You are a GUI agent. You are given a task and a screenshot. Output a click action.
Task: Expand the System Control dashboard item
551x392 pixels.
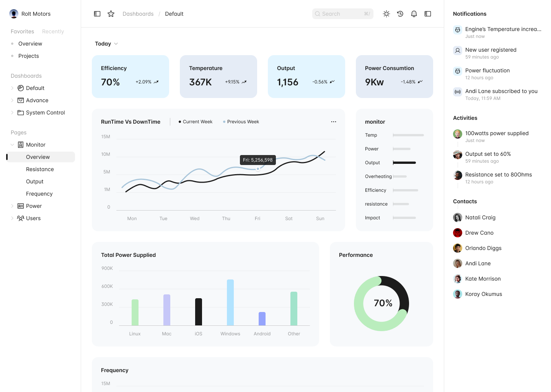click(x=12, y=113)
